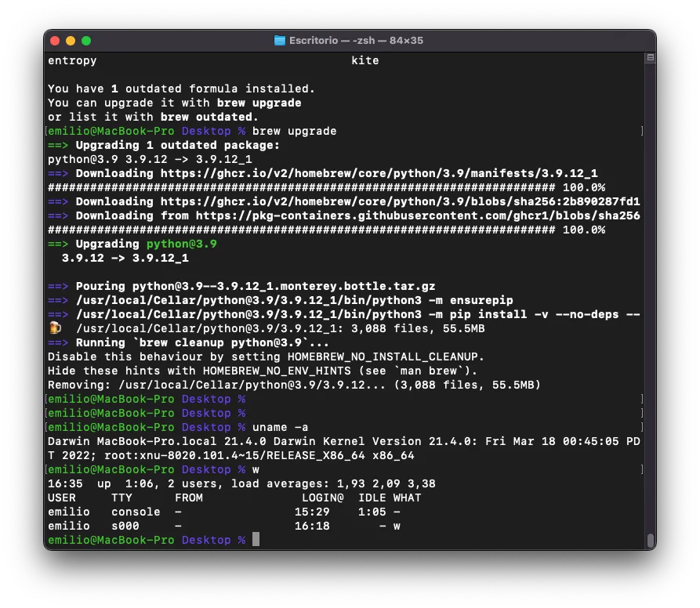
Task: Click the typed "uname -a" command
Action: click(281, 427)
